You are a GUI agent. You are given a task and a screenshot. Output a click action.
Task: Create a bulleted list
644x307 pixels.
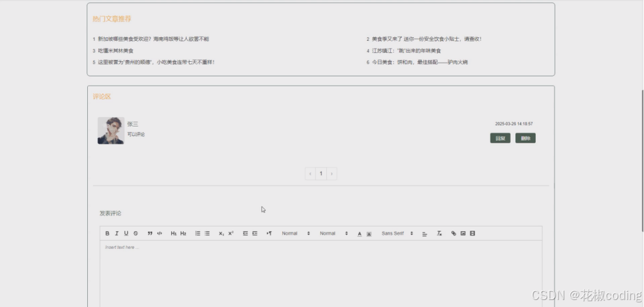[x=207, y=234]
